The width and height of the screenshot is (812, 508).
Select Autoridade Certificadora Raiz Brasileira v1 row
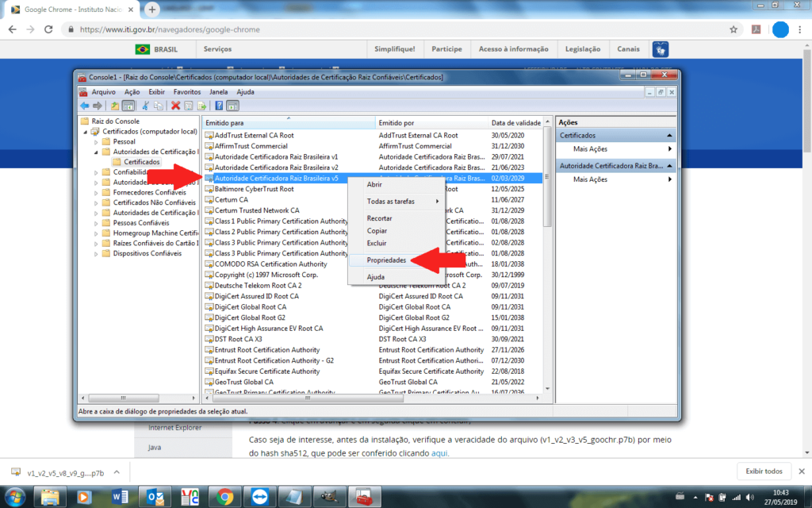tap(373, 156)
